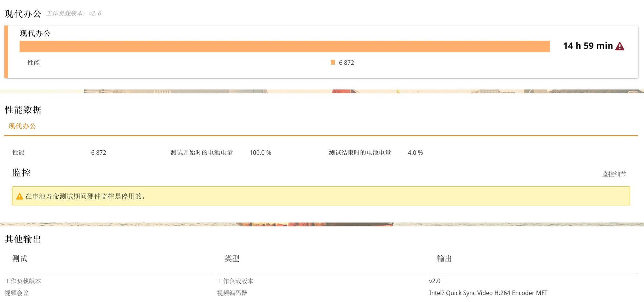Select the orange 现代办公 tab under 性能数据
The height and width of the screenshot is (302, 644).
[22, 126]
